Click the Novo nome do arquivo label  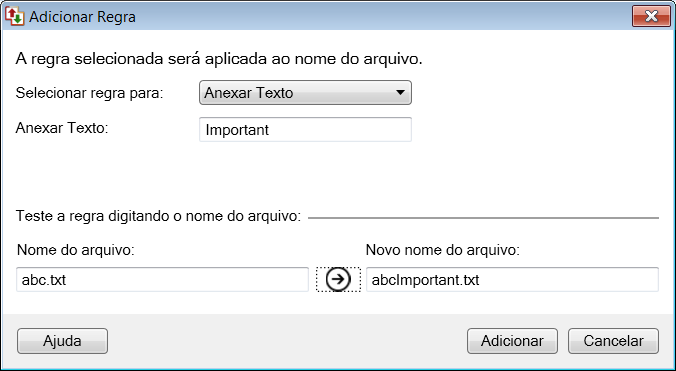443,249
